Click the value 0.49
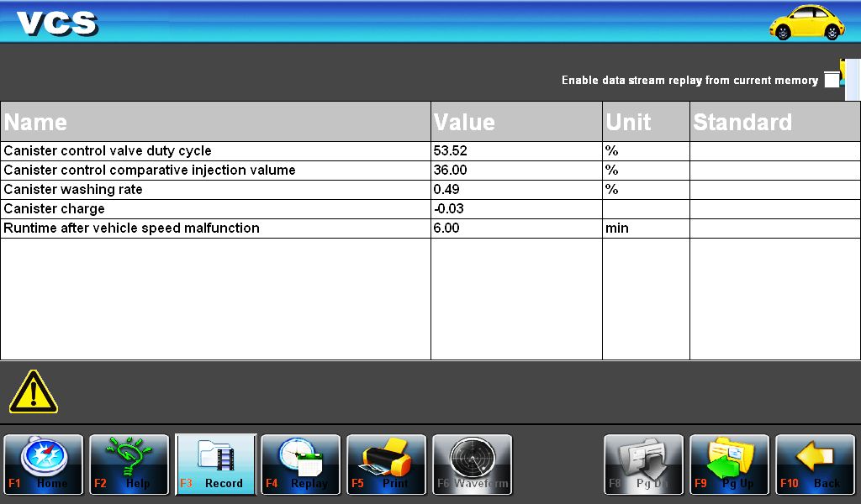The image size is (861, 504). point(446,189)
